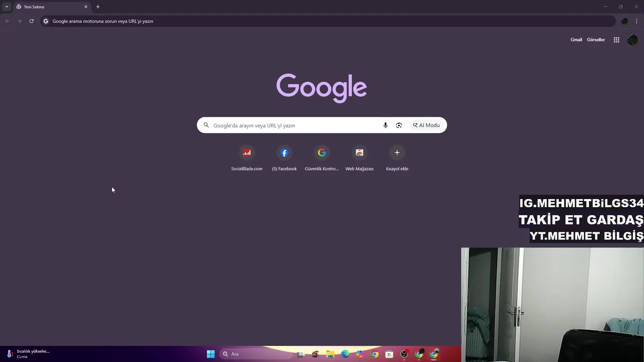This screenshot has width=644, height=362.
Task: Open the Windows Start menu
Action: [211, 354]
